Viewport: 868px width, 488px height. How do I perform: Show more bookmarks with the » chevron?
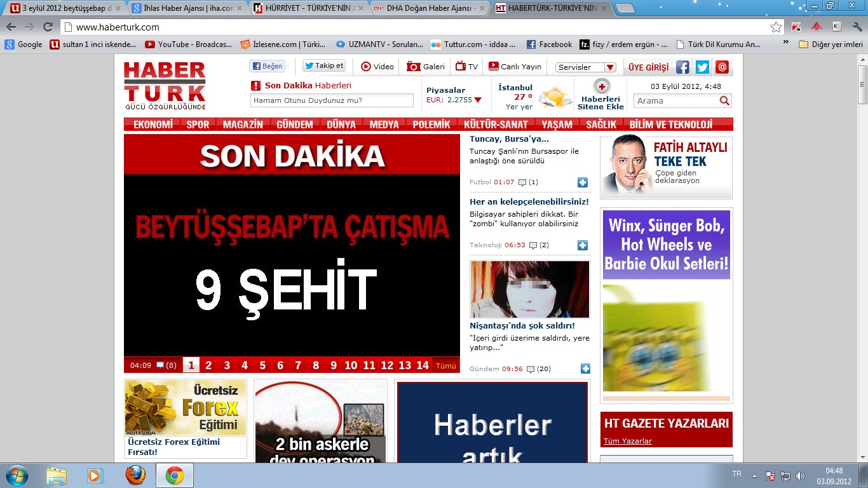pyautogui.click(x=786, y=43)
